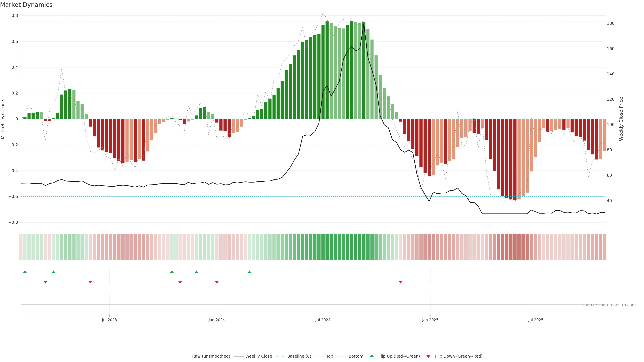Click the Jul 2024 x-axis label
Screen dimensions: 644x362
click(323, 320)
